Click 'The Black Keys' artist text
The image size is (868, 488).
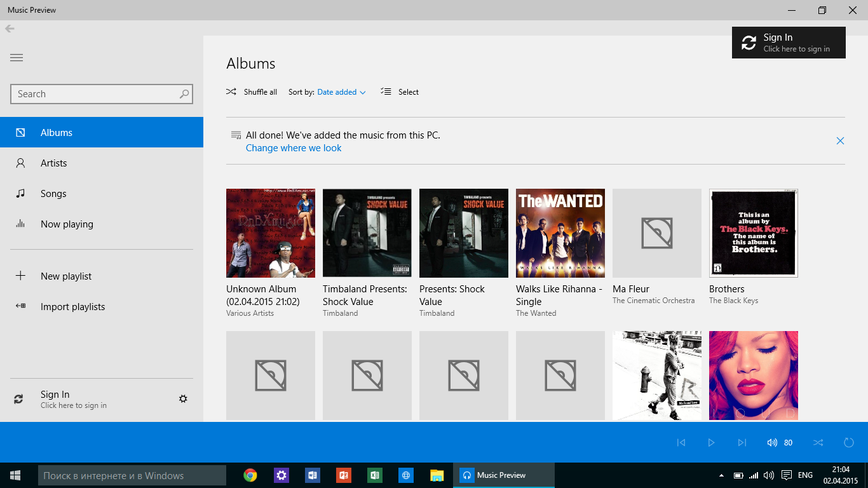click(x=734, y=301)
